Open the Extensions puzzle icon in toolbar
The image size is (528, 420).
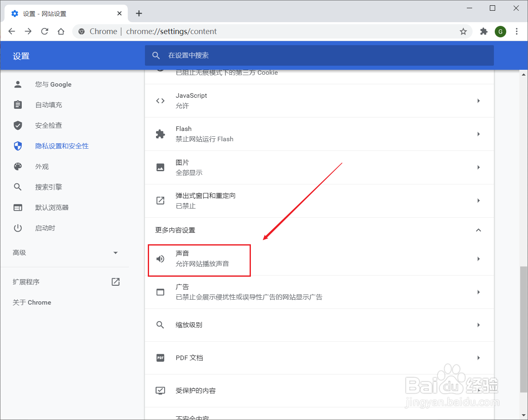484,31
